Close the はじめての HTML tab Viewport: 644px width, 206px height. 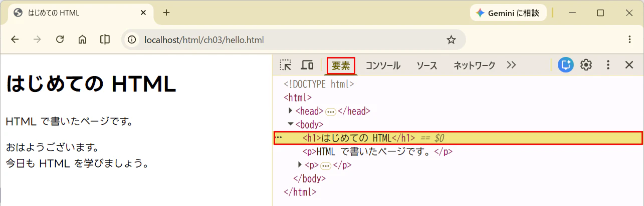tap(144, 13)
